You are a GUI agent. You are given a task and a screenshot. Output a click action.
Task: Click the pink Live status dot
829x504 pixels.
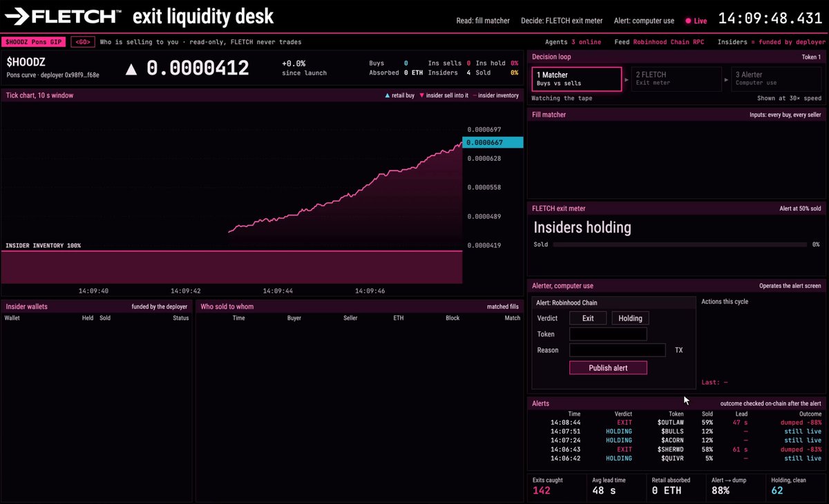click(x=688, y=21)
